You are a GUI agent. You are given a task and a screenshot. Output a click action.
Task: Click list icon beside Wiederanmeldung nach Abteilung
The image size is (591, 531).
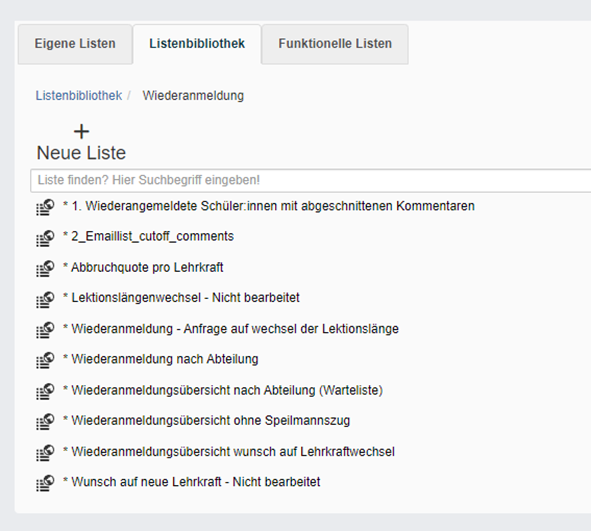(45, 360)
